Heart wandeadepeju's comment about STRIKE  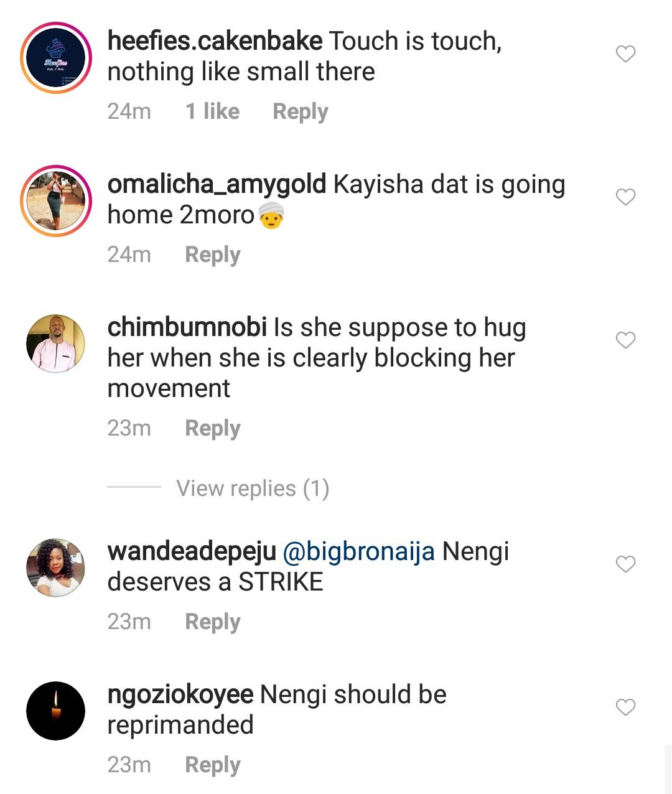625,564
